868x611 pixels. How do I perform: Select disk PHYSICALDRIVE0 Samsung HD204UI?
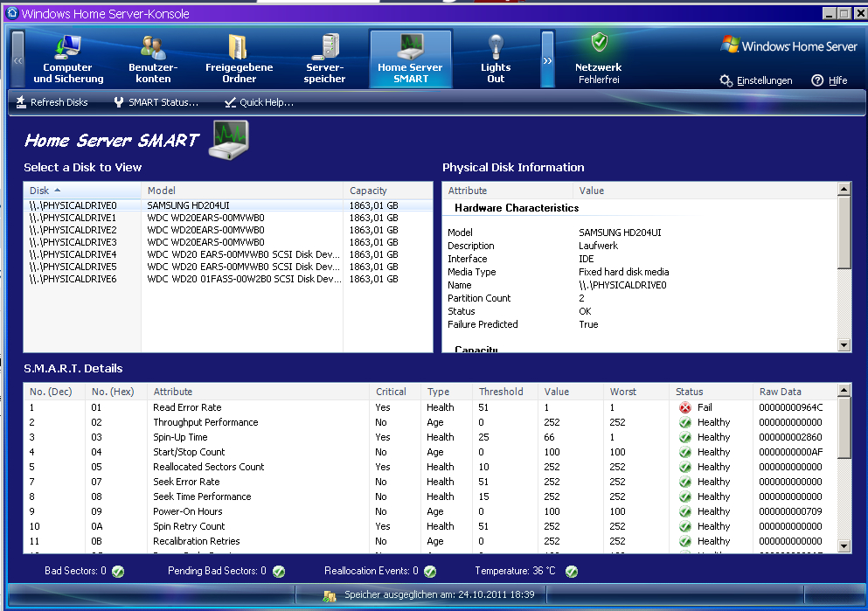point(227,205)
